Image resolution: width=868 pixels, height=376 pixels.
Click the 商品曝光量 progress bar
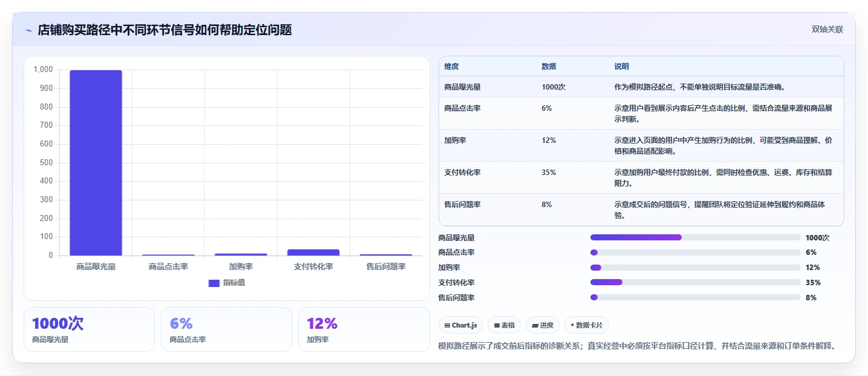click(696, 237)
